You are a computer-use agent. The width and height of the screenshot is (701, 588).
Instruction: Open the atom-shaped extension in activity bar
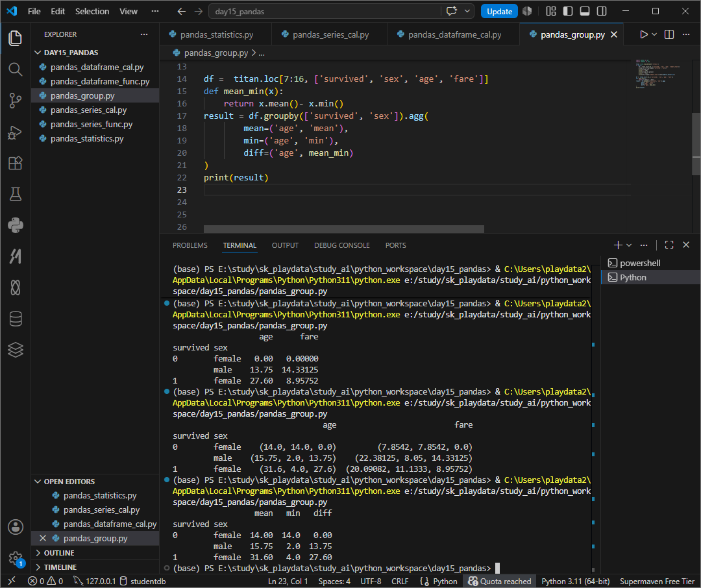point(15,288)
